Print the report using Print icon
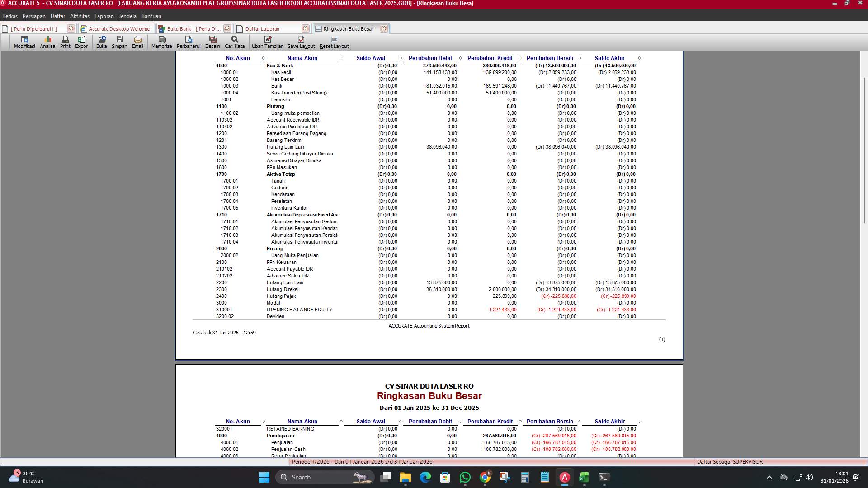868x488 pixels. click(65, 42)
